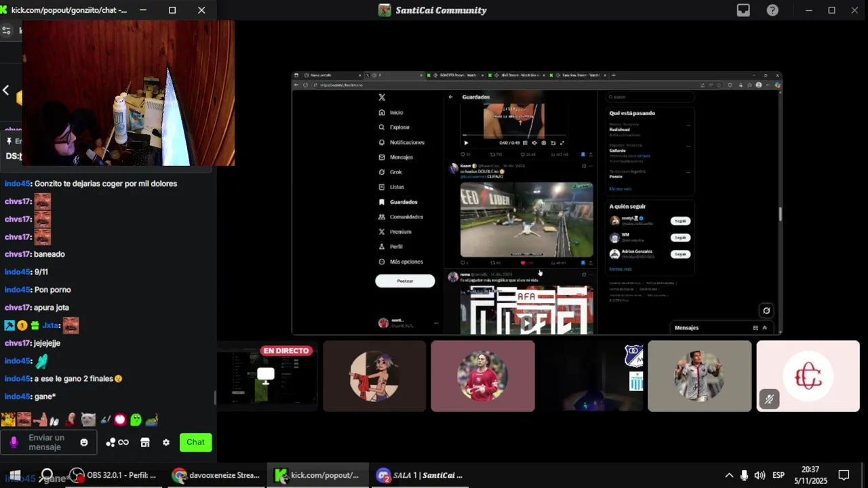Open the system volume speaker icon
The image size is (868, 488).
pyautogui.click(x=759, y=475)
